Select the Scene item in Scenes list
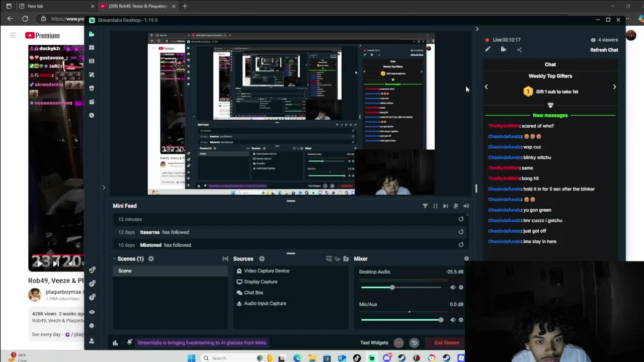The width and height of the screenshot is (644, 362). pos(170,271)
